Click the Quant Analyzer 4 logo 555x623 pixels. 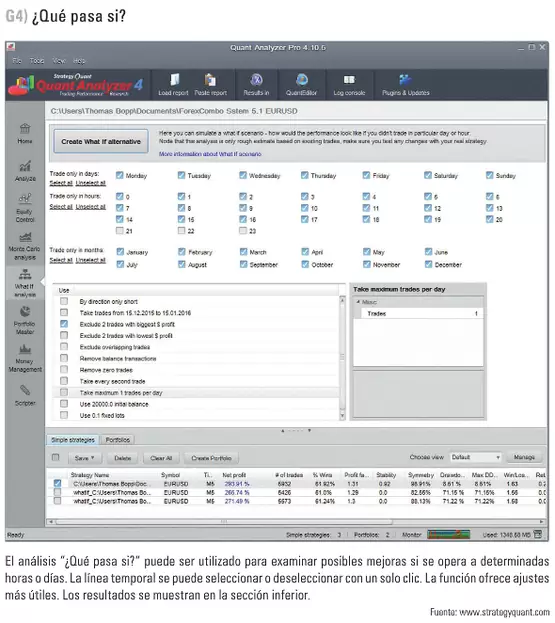point(77,85)
